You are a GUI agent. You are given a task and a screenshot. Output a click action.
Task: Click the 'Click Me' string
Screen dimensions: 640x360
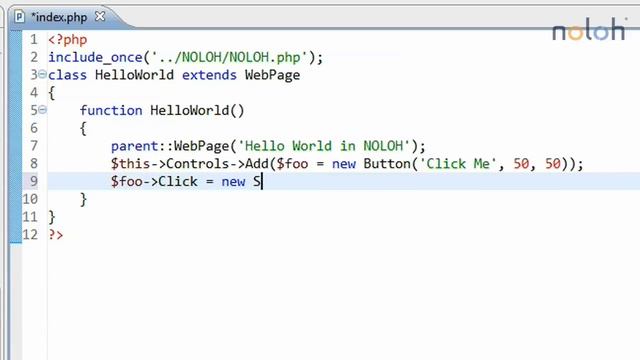(x=458, y=164)
